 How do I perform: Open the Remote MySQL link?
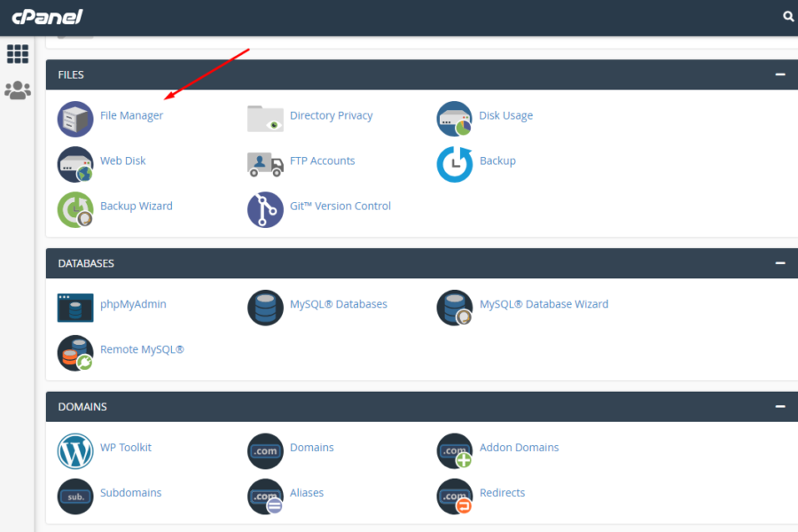142,349
